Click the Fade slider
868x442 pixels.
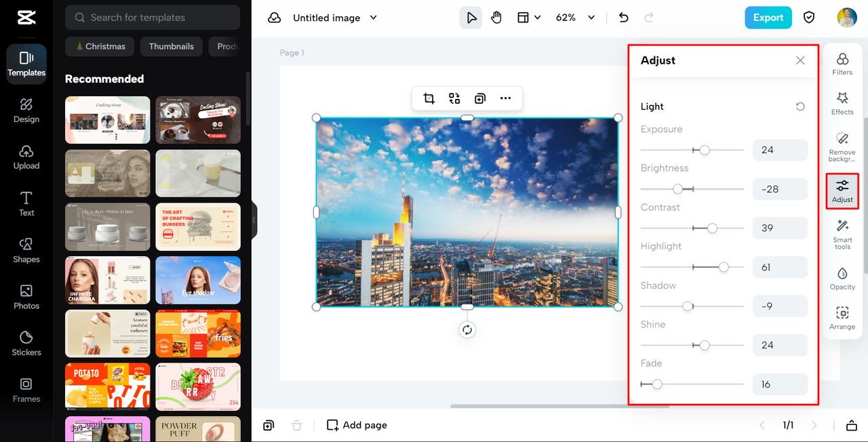pyautogui.click(x=692, y=384)
